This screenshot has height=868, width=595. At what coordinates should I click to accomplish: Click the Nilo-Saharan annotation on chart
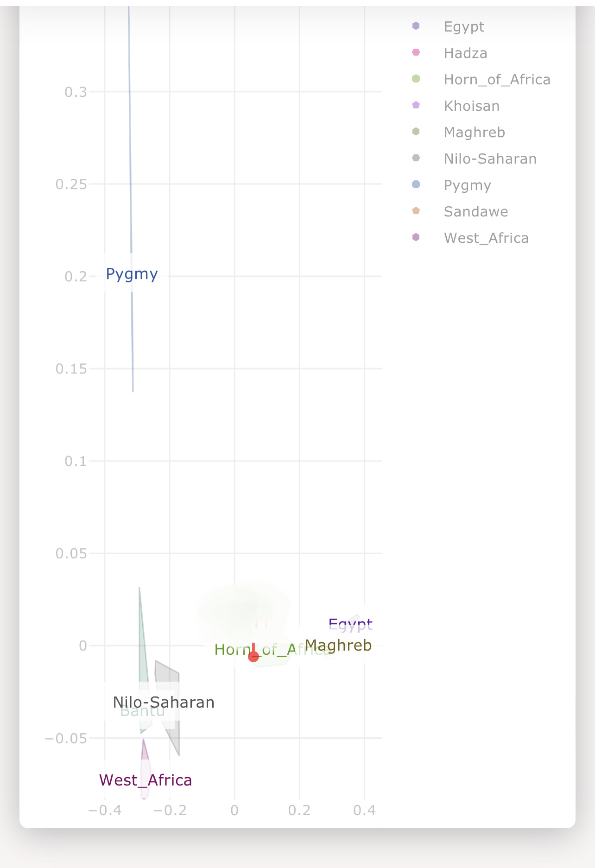(164, 703)
